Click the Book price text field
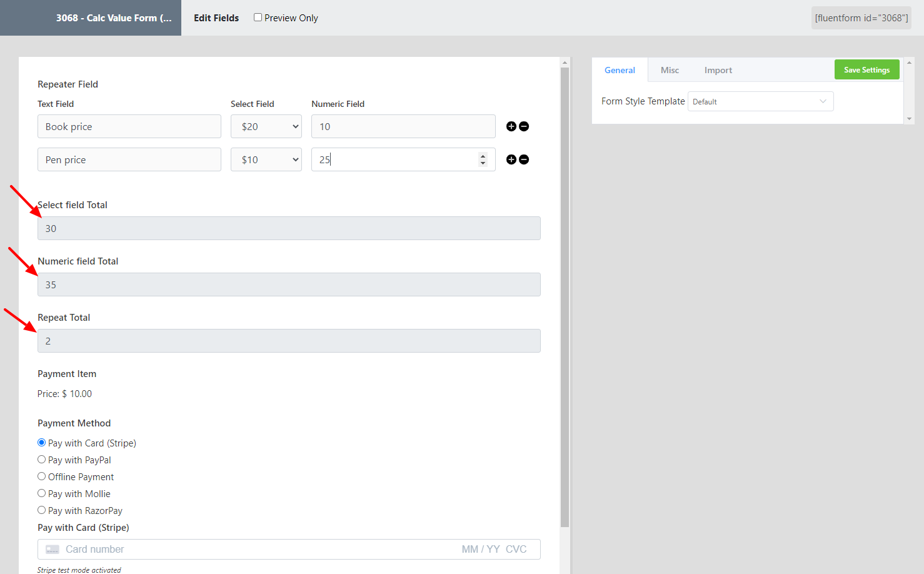This screenshot has width=924, height=574. (129, 126)
